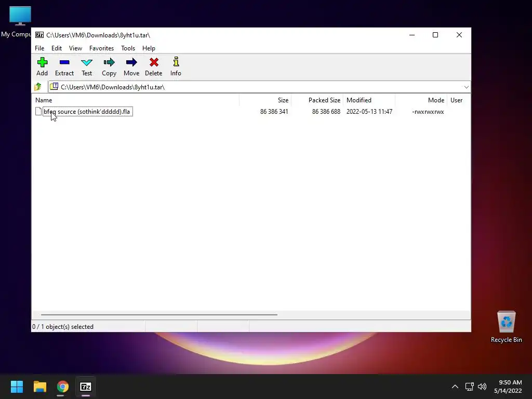
Task: Open Google Chrome from the taskbar
Action: coord(62,387)
